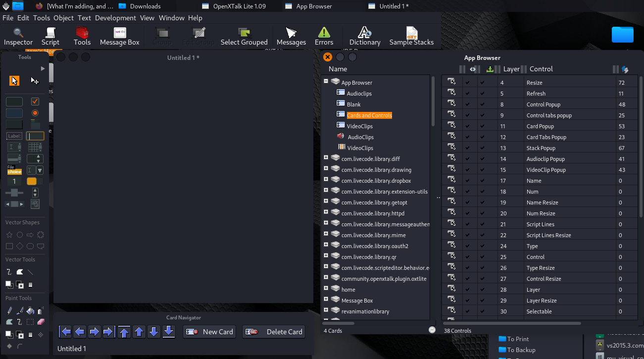Screen dimensions: 644x359
Task: Sort by Layer column header
Action: [511, 69]
